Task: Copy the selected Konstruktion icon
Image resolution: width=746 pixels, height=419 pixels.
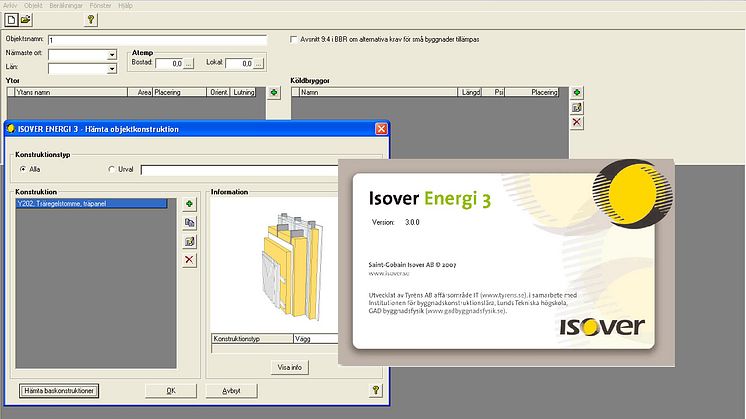Action: click(x=189, y=223)
